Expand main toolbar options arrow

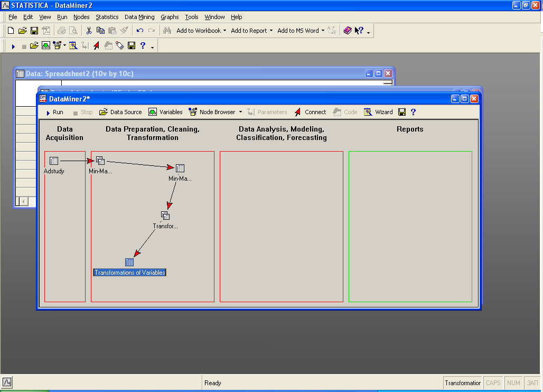click(x=368, y=33)
